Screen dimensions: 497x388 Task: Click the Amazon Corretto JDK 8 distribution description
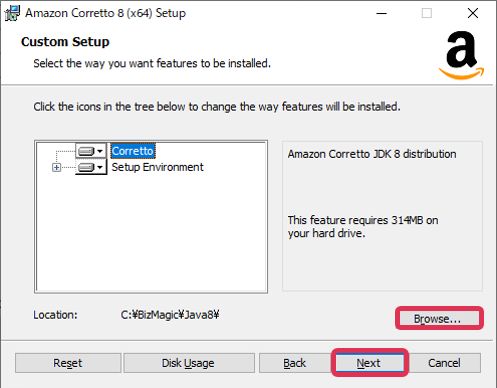[372, 154]
